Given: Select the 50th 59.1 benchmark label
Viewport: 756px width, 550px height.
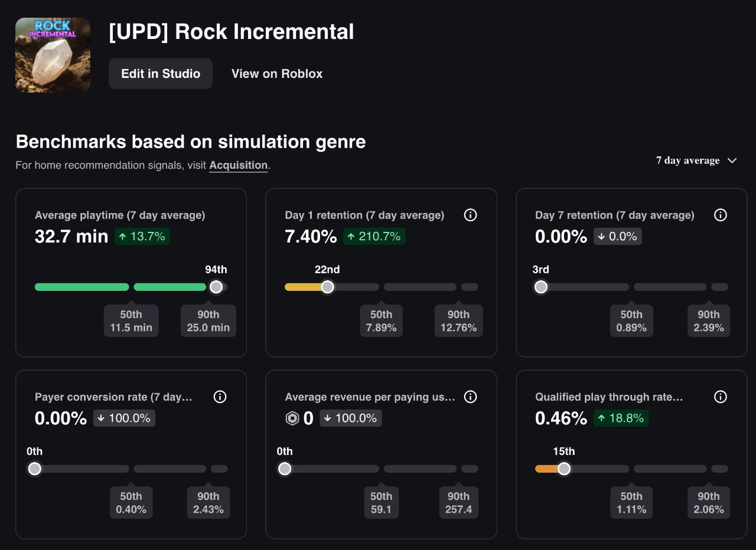Looking at the screenshot, I should pos(382,503).
